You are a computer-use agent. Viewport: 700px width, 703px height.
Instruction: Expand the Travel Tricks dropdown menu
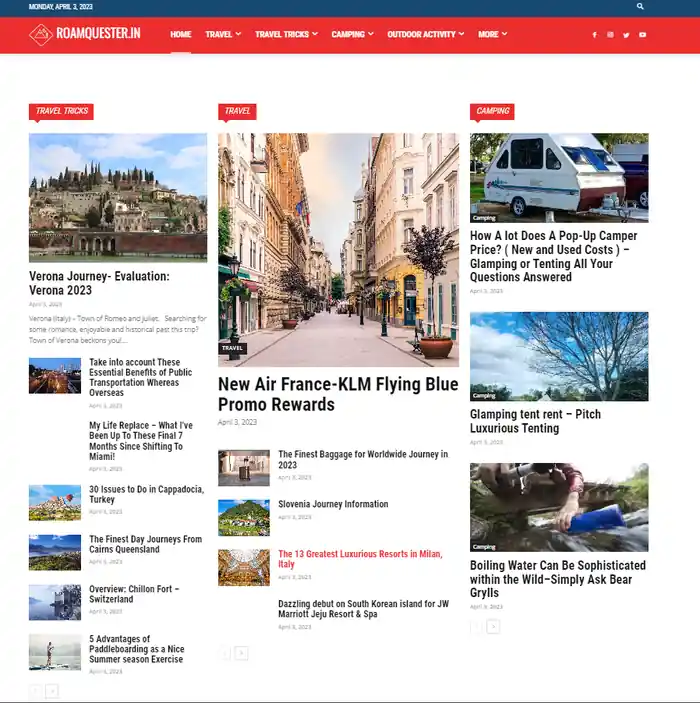[286, 35]
